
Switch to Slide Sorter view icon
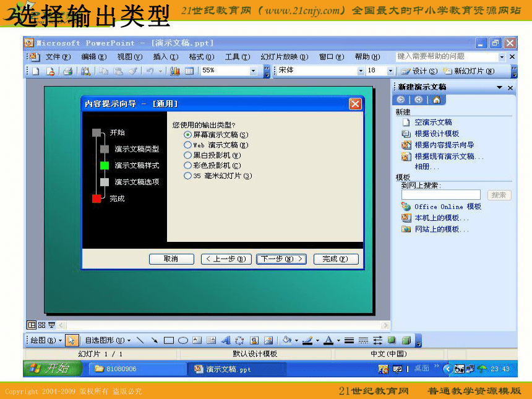(x=41, y=325)
